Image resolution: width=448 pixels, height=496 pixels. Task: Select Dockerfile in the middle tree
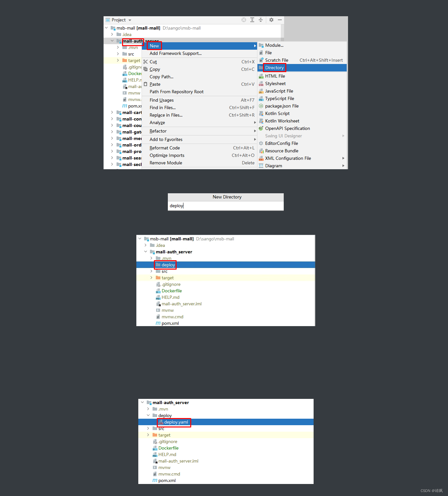pos(171,291)
